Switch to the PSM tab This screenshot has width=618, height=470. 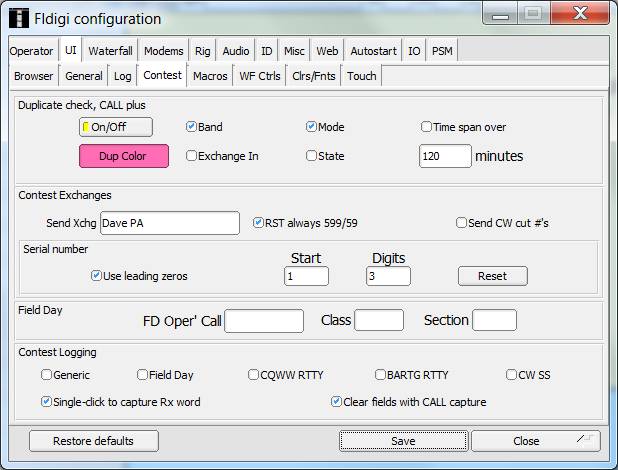[x=442, y=51]
